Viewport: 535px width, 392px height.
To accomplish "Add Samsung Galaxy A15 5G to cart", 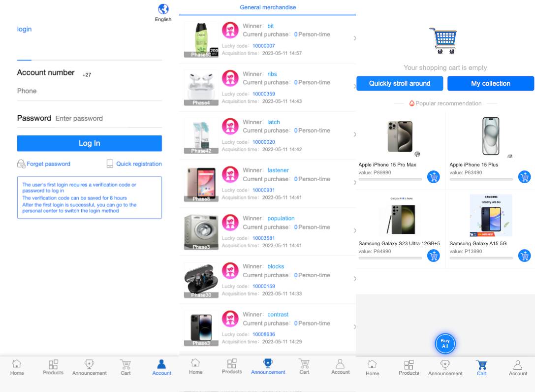I will [525, 256].
